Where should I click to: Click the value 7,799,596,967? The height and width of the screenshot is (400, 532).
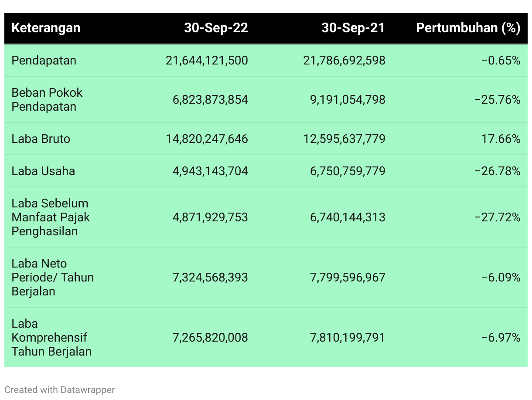[x=348, y=277]
